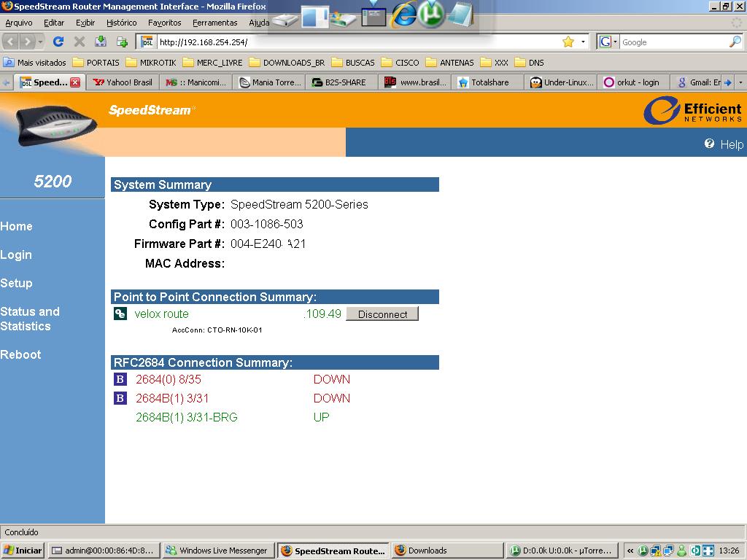Open the downloads toolbar icon
This screenshot has width=747, height=560.
[x=101, y=42]
